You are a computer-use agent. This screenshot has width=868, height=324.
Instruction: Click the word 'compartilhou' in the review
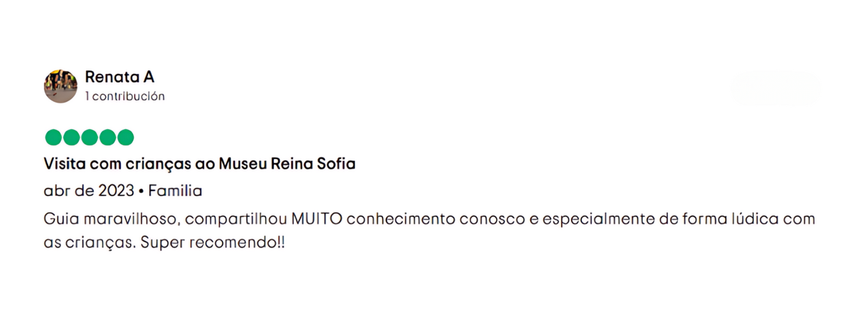pos(236,219)
